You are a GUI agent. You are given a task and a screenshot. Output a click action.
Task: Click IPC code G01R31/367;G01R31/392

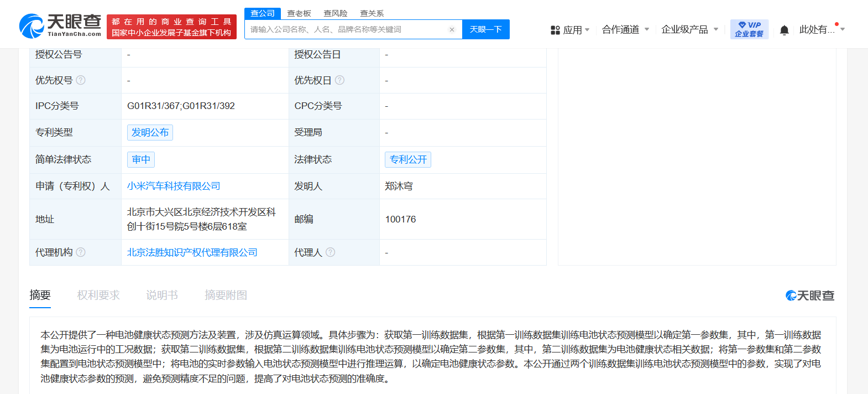click(x=181, y=106)
